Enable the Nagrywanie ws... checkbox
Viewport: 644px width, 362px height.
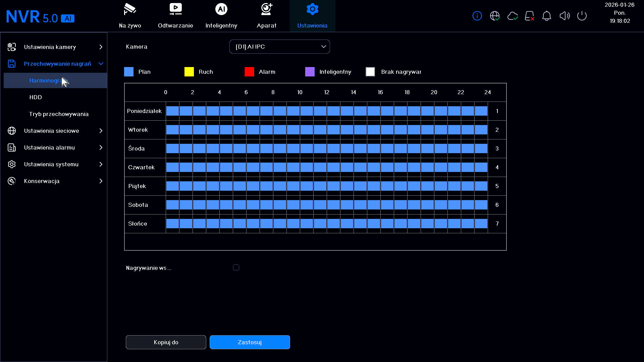(236, 267)
